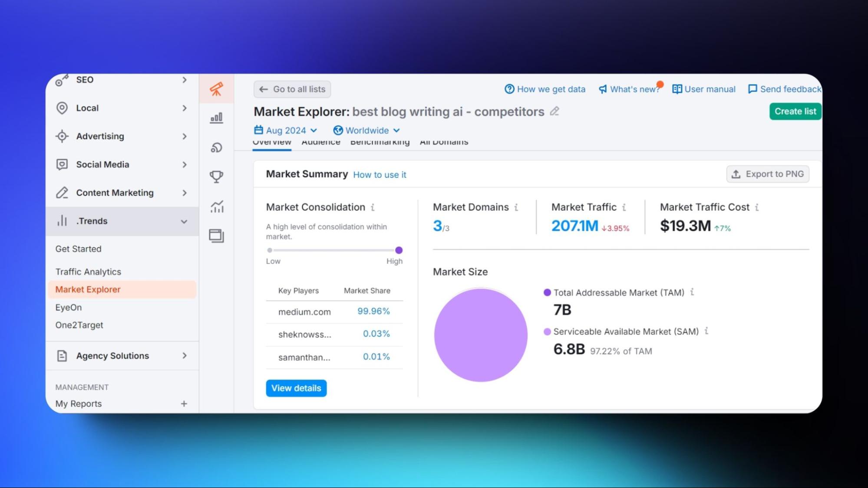Screen dimensions: 868x488
Task: Click the Market Size pie chart
Action: [481, 335]
